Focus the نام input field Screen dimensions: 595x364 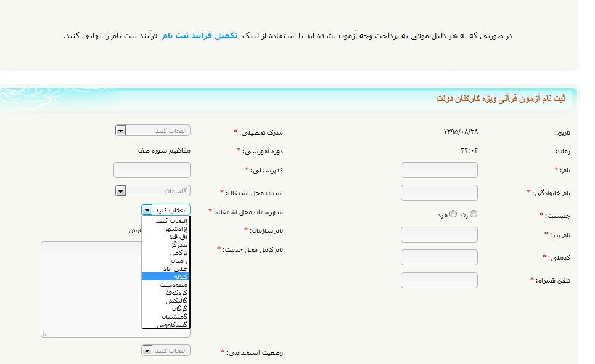(x=439, y=170)
